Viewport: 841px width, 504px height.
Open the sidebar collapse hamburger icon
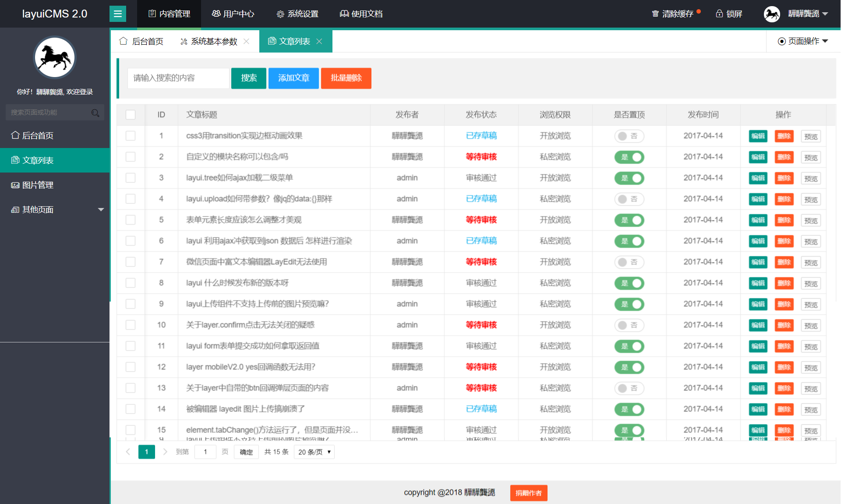pos(117,14)
